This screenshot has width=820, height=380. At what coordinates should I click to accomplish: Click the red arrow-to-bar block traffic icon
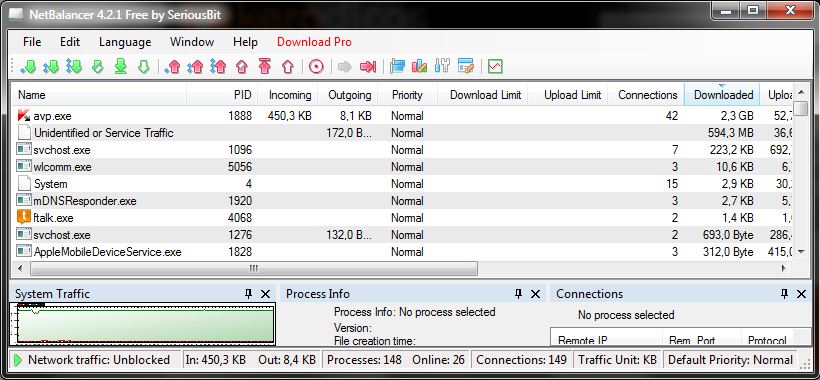(x=368, y=66)
